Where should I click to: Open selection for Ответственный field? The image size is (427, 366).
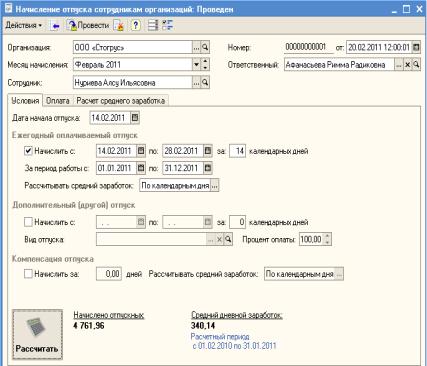pyautogui.click(x=399, y=64)
